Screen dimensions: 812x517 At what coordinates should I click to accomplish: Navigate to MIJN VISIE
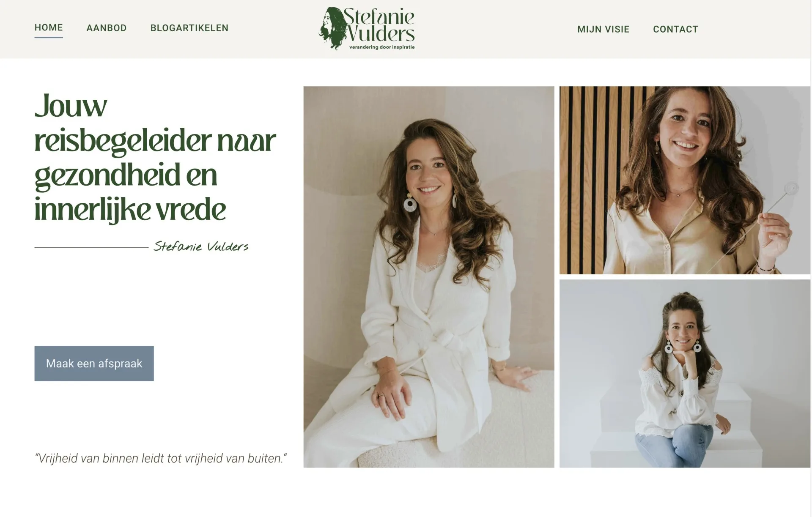pyautogui.click(x=604, y=29)
